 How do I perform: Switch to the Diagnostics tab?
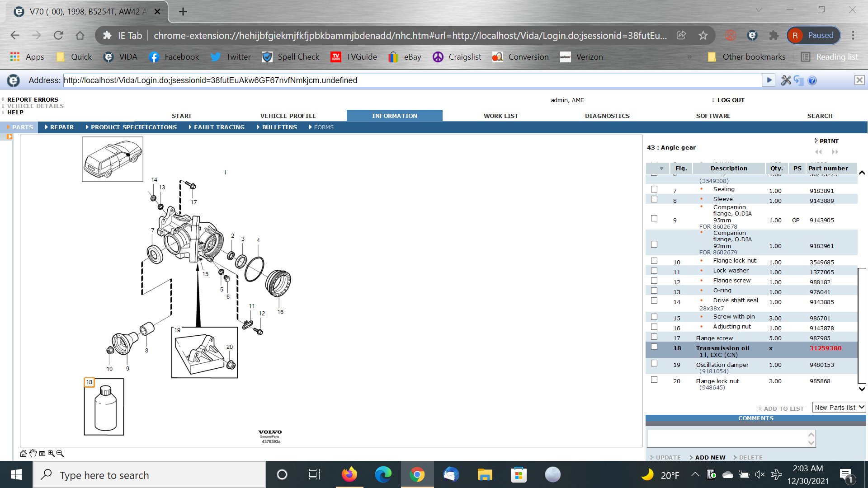coord(607,116)
